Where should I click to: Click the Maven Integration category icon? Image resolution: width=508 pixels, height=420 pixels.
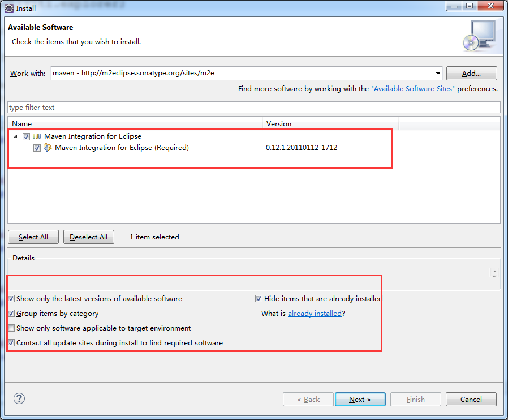pyautogui.click(x=37, y=136)
